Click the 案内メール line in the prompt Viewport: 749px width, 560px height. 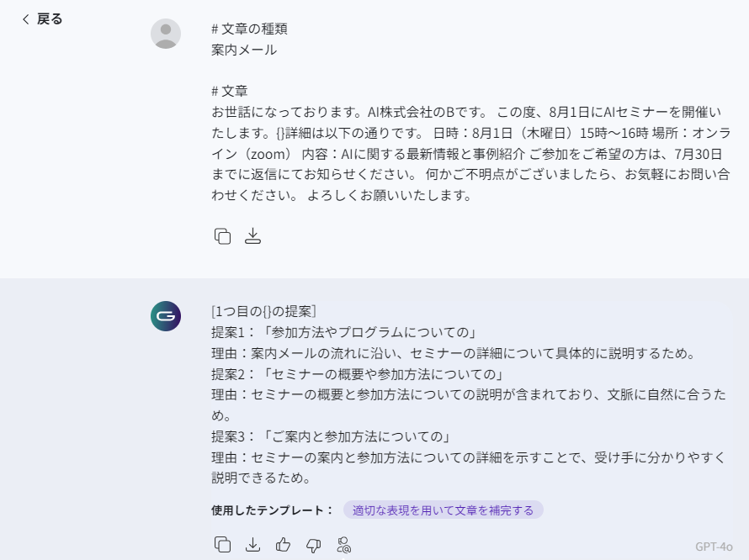(x=244, y=50)
